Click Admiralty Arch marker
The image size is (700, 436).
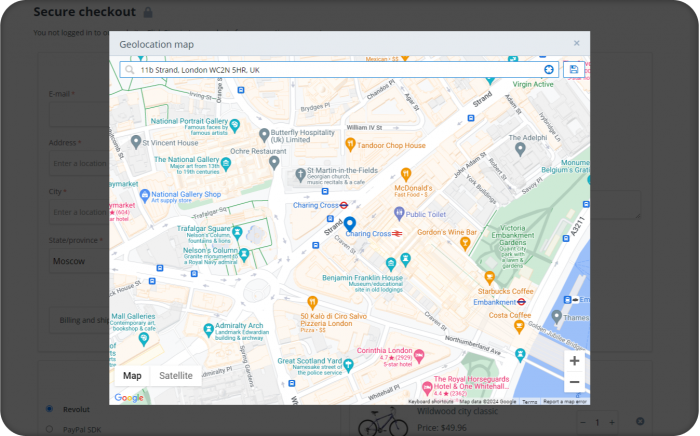(208, 330)
